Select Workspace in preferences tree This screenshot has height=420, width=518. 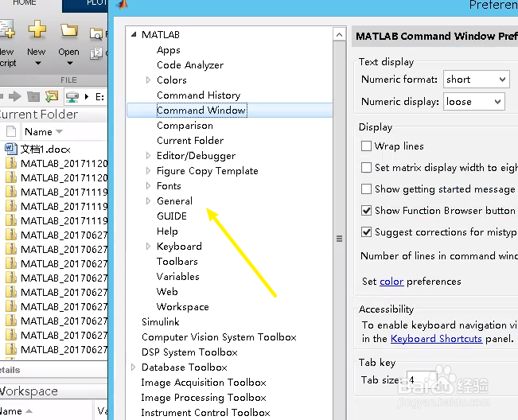(183, 307)
